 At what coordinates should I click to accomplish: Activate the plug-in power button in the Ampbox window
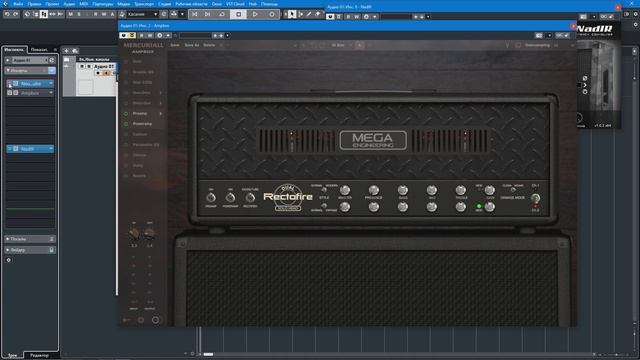[x=123, y=36]
